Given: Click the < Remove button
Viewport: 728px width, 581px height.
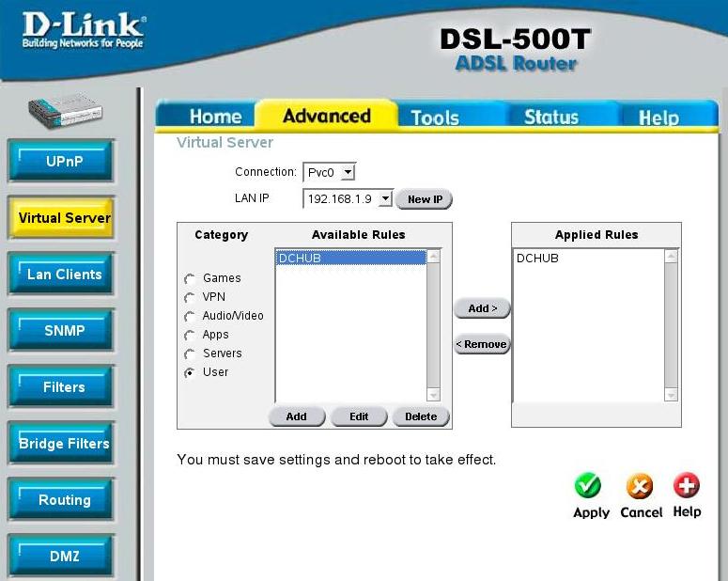Looking at the screenshot, I should coord(482,344).
